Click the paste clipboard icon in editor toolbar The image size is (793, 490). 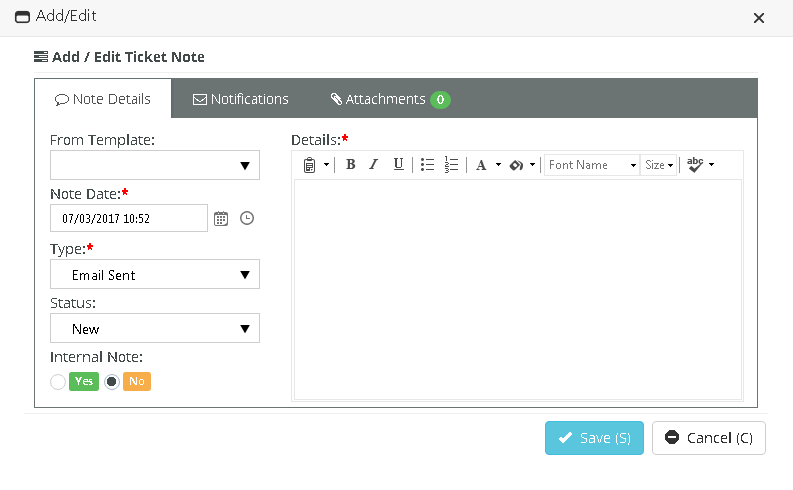click(309, 165)
